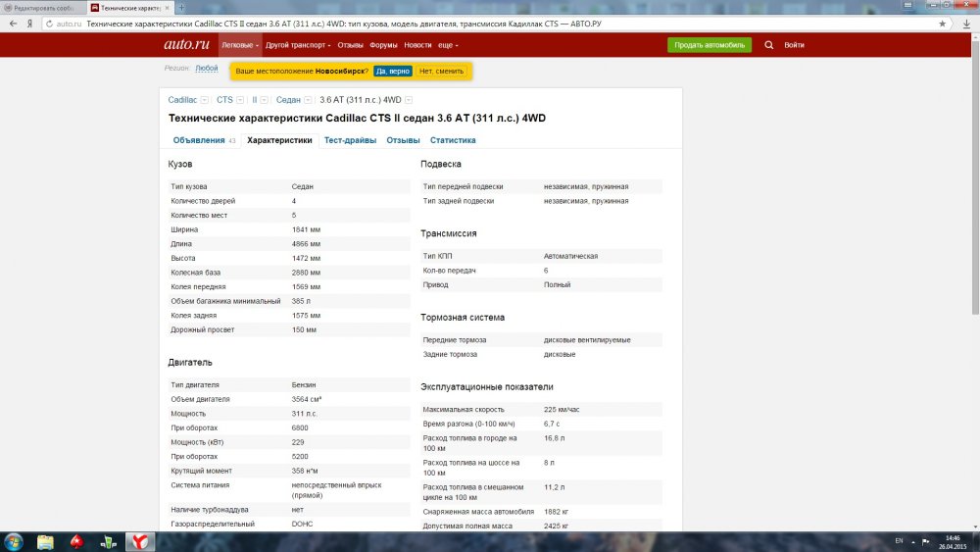Switch to the Статистика tab
The image size is (980, 552).
[x=453, y=140]
